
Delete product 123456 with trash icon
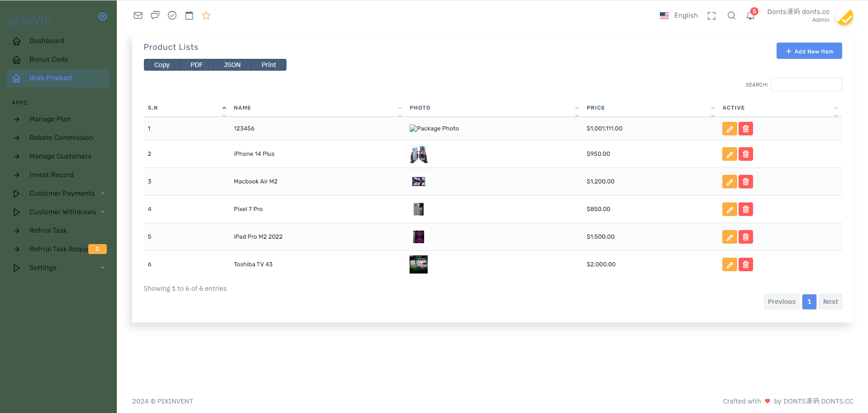746,129
